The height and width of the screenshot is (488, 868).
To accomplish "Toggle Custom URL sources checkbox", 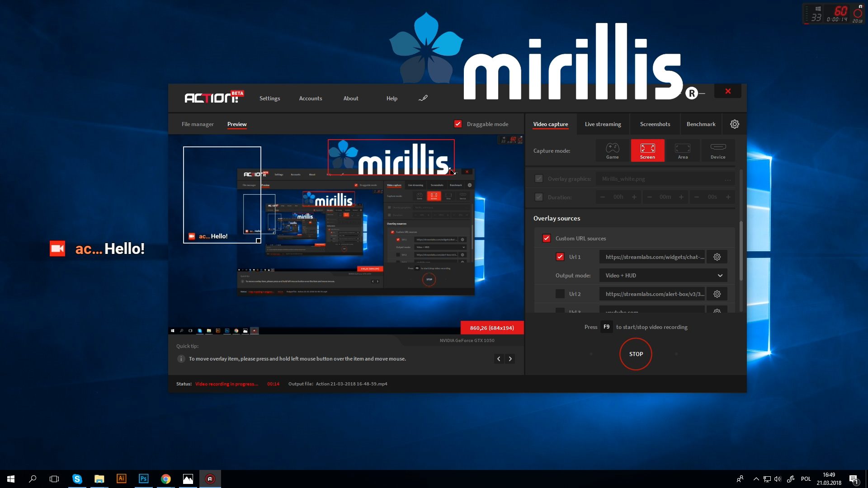I will 547,238.
